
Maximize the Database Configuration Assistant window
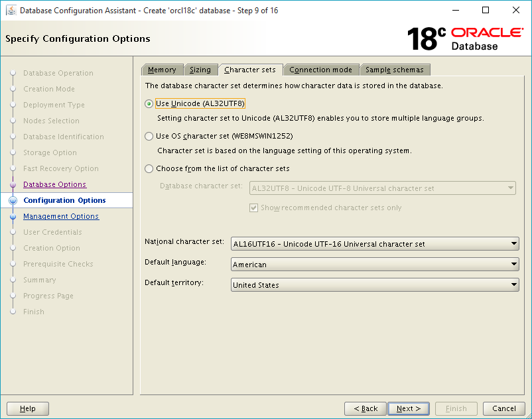[x=486, y=10]
